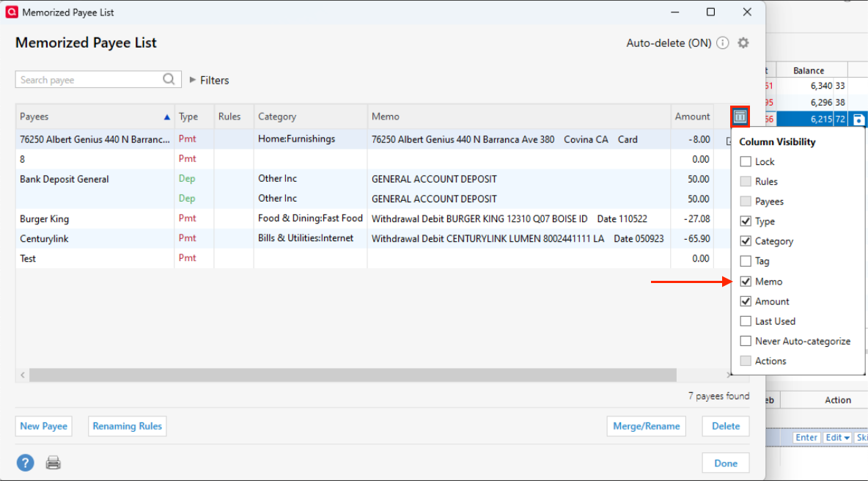Open help with the question mark icon
Screen dimensions: 868x481
[26, 463]
